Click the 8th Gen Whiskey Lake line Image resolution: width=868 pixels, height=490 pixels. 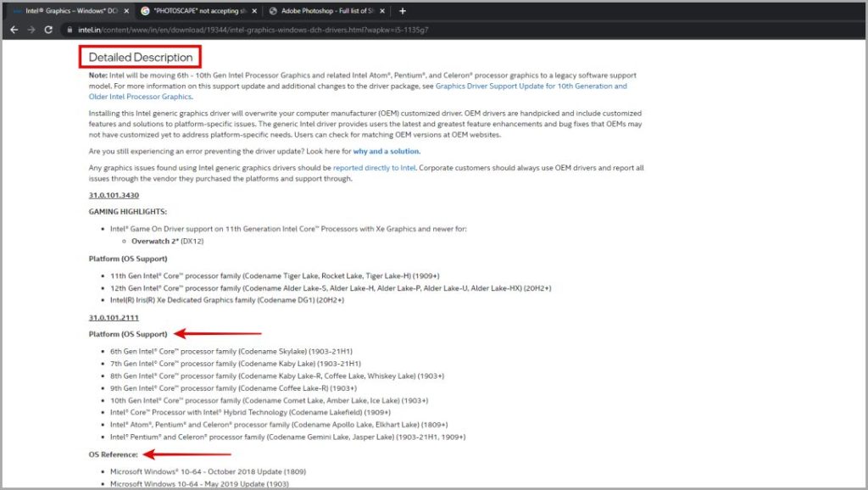pyautogui.click(x=277, y=376)
